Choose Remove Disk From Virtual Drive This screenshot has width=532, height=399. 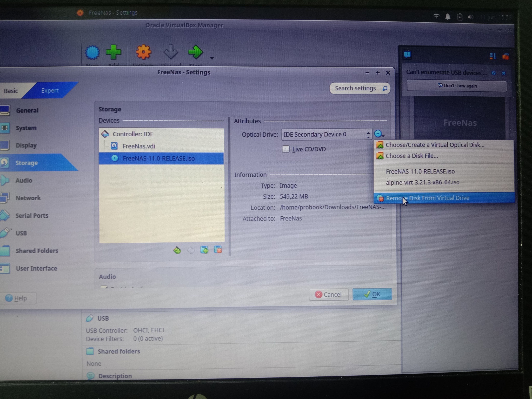click(x=444, y=198)
